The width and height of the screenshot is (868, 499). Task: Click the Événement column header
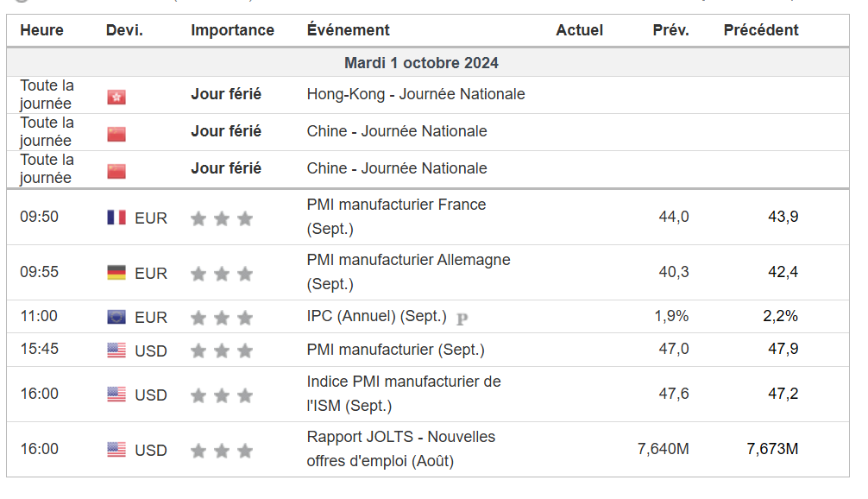[x=349, y=30]
